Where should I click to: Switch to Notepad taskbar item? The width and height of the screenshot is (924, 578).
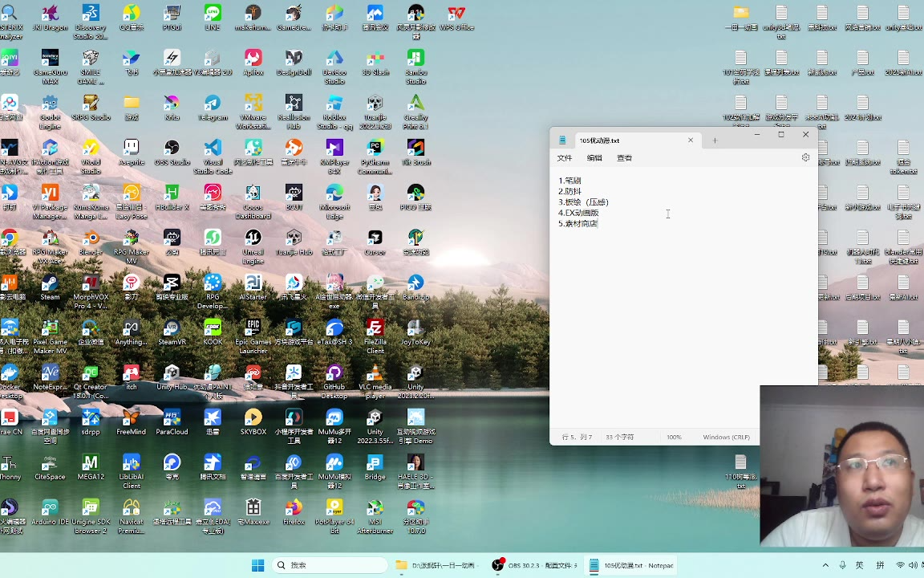point(630,565)
